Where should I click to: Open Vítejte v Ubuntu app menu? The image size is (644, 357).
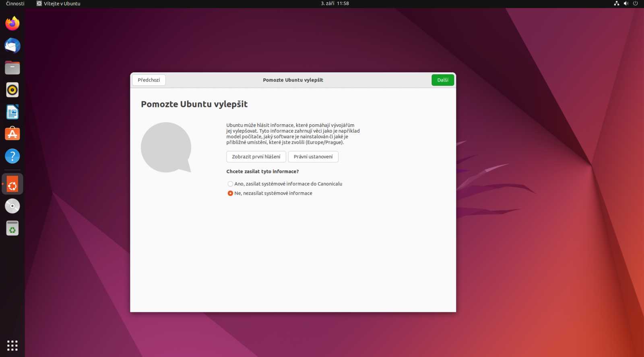[58, 4]
